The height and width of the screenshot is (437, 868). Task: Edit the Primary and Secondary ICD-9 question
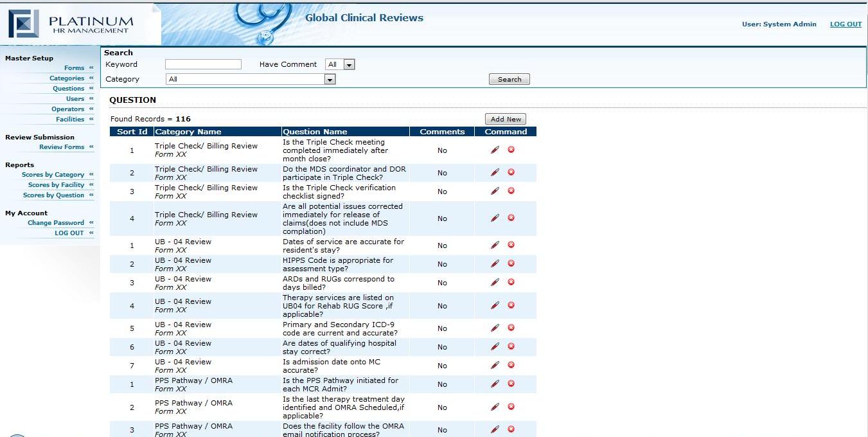click(495, 328)
